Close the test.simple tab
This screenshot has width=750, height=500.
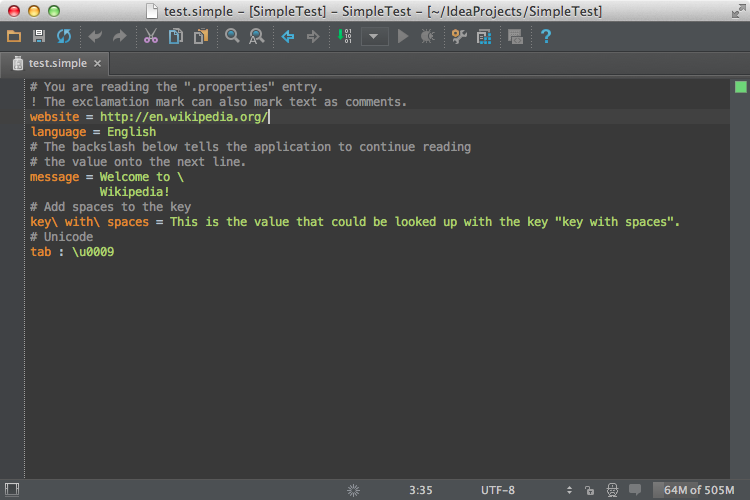(x=97, y=63)
